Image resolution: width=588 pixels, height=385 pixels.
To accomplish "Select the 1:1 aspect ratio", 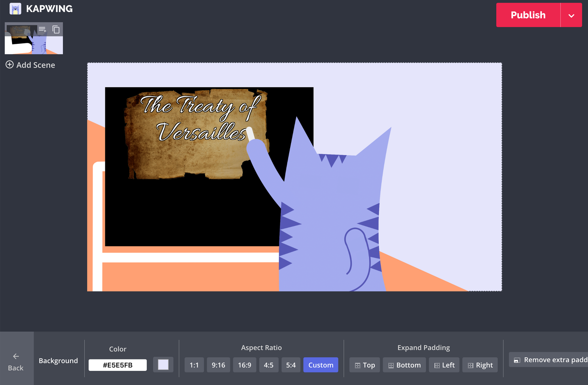I will point(194,365).
